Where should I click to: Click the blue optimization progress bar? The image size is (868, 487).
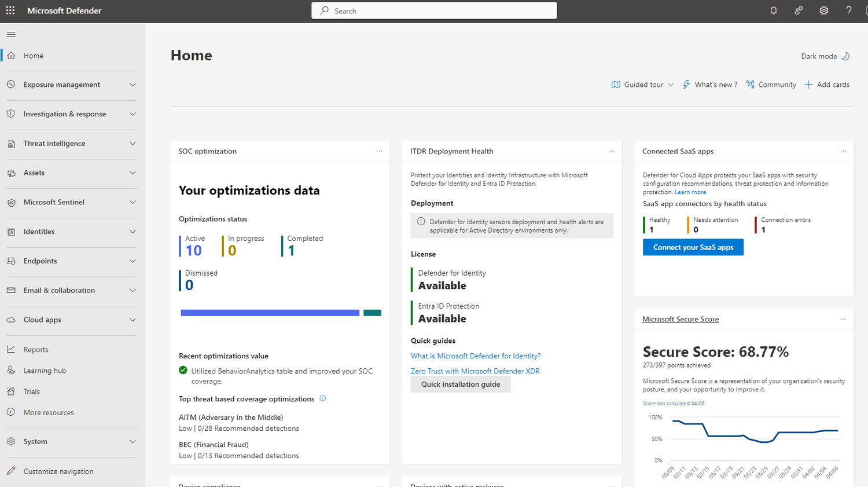[x=270, y=313]
